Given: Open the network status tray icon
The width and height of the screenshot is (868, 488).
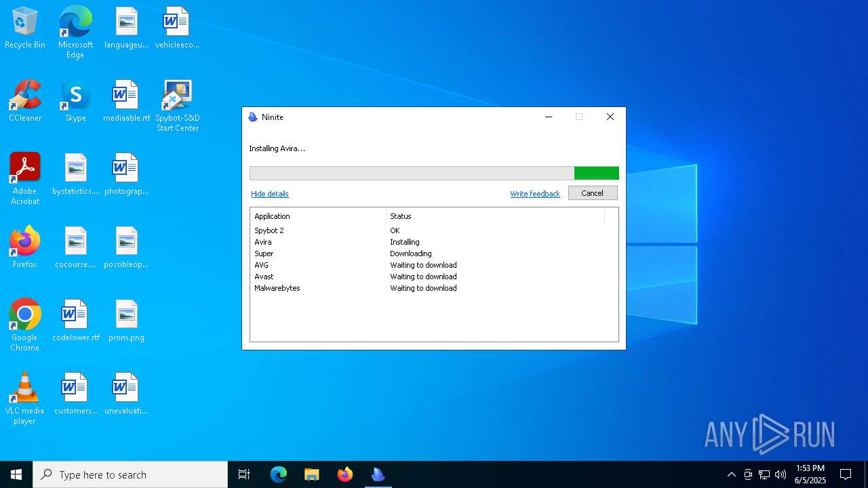Looking at the screenshot, I should pos(764,474).
